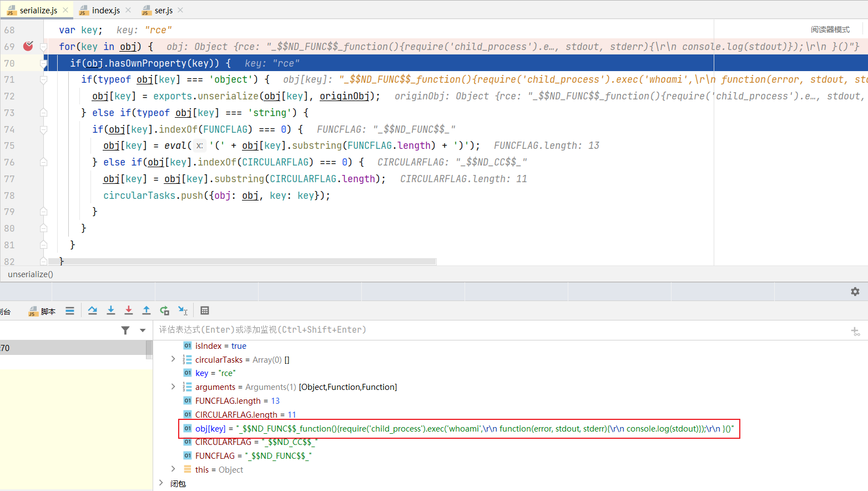Click the unserialize() breadcrumb
This screenshot has width=868, height=491.
pyautogui.click(x=31, y=274)
